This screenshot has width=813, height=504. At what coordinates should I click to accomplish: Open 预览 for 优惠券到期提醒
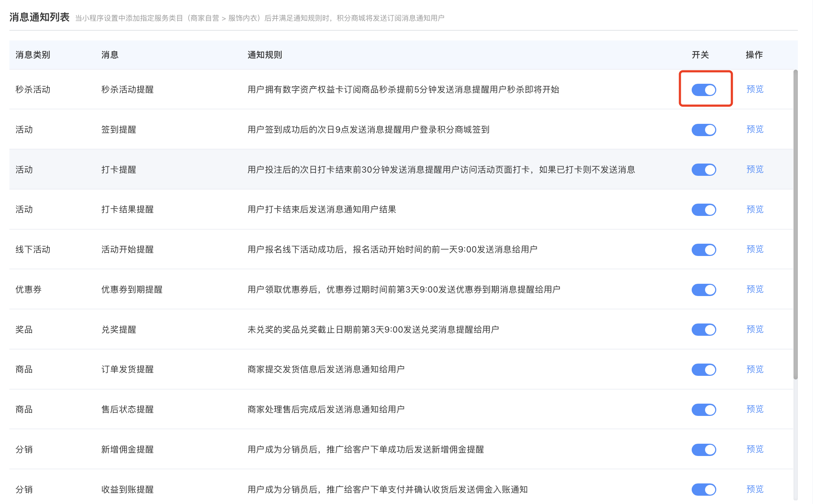pos(755,289)
